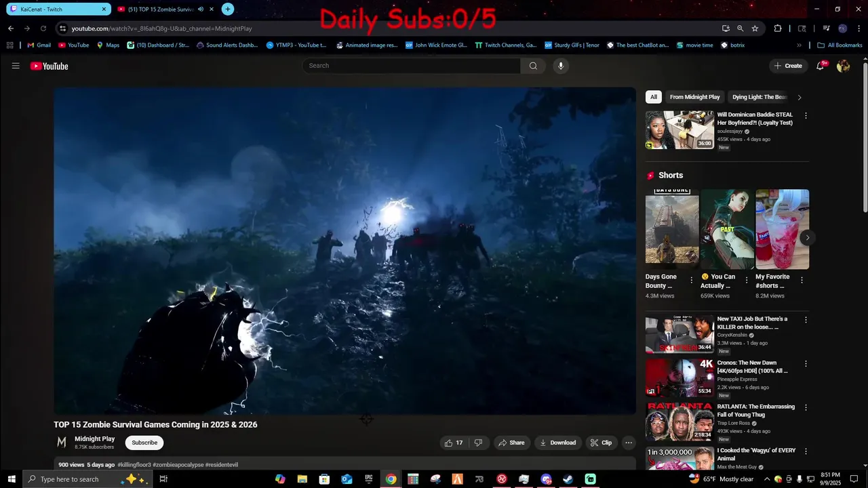Select the All filter chip
868x488 pixels.
654,97
